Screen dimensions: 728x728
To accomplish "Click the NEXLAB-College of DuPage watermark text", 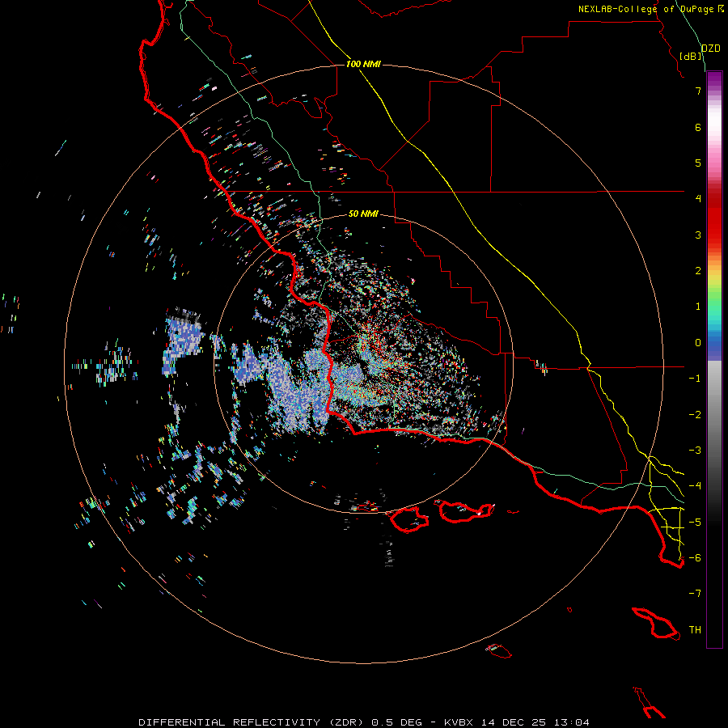I will pyautogui.click(x=648, y=9).
